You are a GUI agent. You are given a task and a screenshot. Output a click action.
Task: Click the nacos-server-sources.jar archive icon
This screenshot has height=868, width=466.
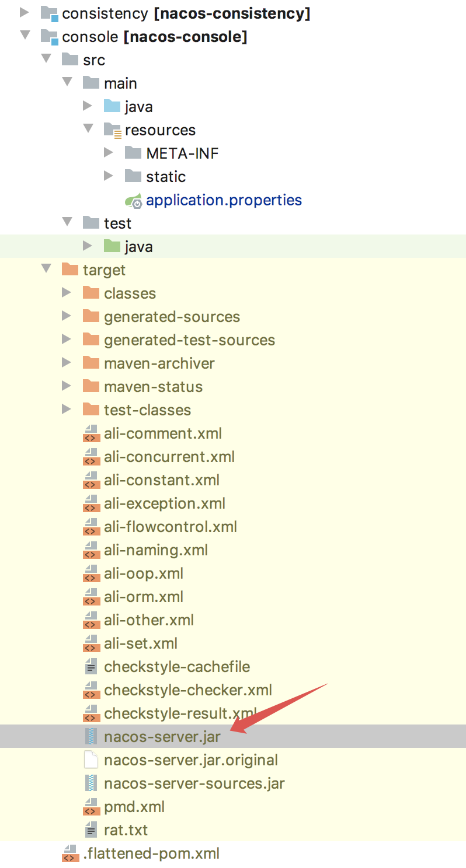pyautogui.click(x=91, y=783)
